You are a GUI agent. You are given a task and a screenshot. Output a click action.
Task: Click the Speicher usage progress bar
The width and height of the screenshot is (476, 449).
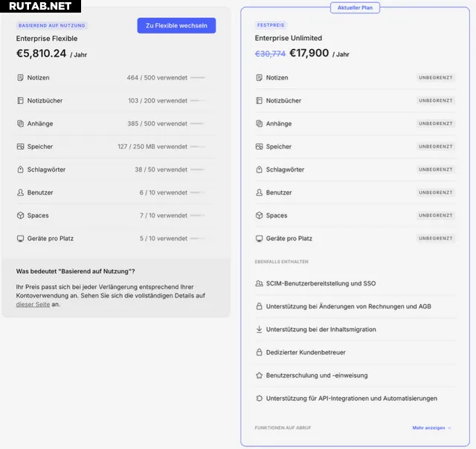pos(198,146)
